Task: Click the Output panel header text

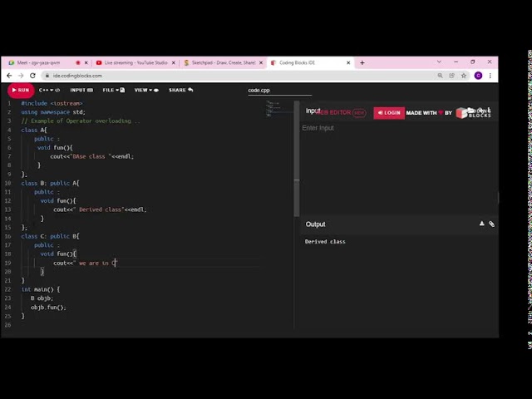Action: point(315,224)
